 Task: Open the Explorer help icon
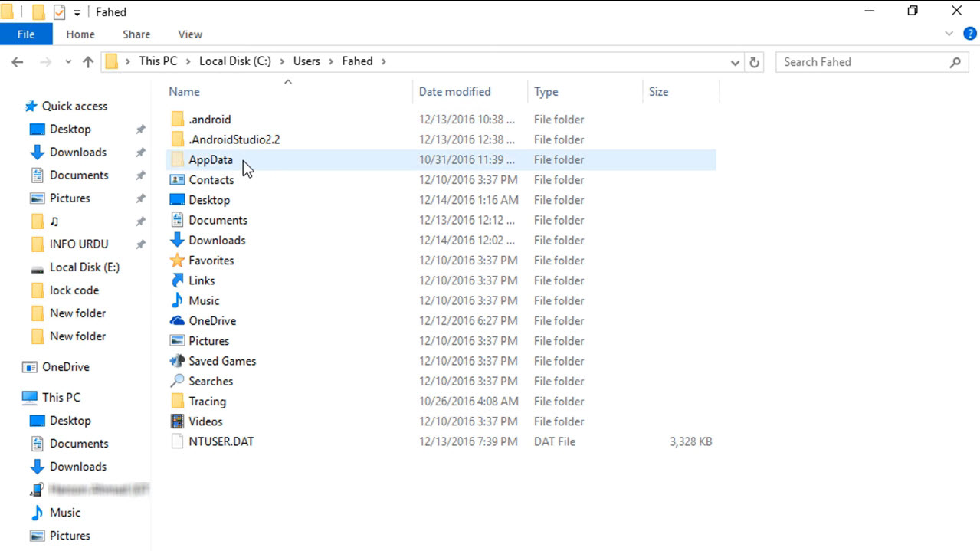click(x=969, y=34)
